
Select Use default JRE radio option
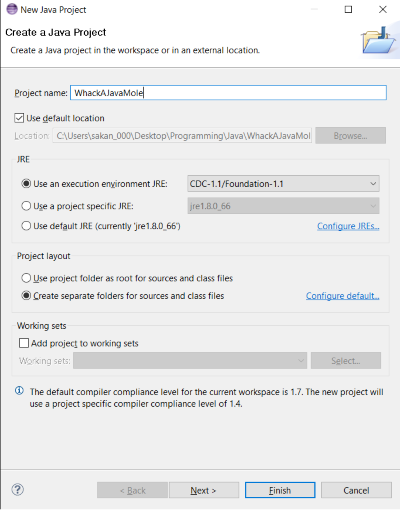click(x=26, y=226)
